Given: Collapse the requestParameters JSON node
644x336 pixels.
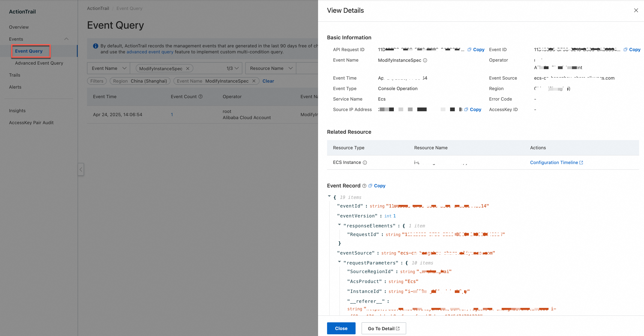Looking at the screenshot, I should 339,262.
